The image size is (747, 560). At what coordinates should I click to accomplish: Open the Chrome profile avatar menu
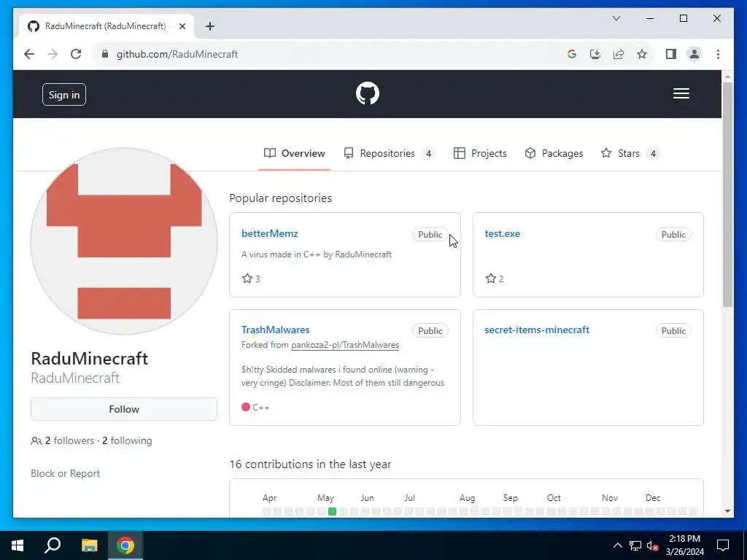[x=694, y=54]
